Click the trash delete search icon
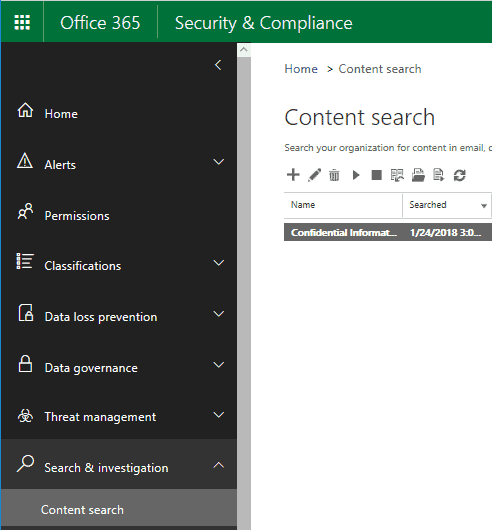Screen dimensions: 492x530 coord(334,175)
